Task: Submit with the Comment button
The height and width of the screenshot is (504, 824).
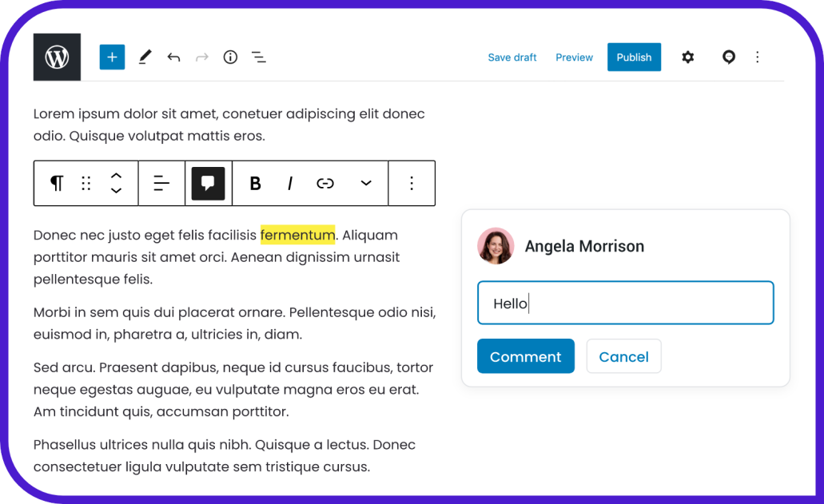Action: (x=526, y=356)
